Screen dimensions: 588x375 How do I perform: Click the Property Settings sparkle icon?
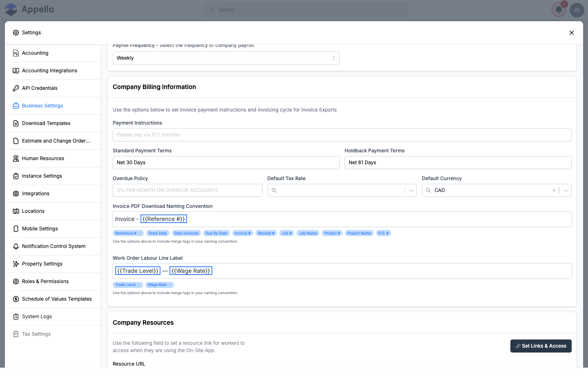[x=16, y=264]
